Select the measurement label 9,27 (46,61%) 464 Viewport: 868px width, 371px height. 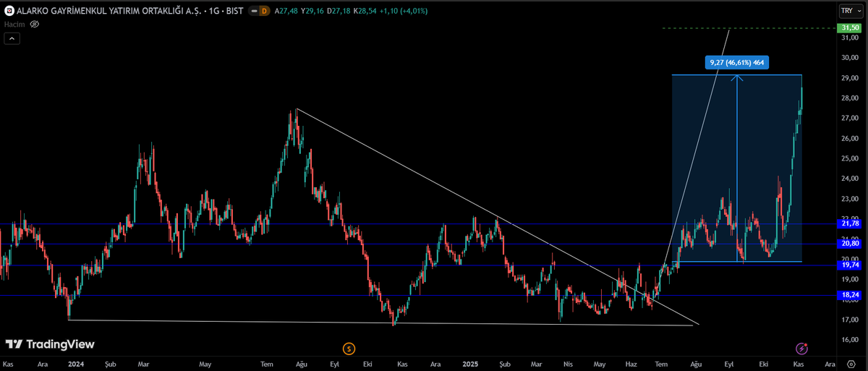point(737,63)
